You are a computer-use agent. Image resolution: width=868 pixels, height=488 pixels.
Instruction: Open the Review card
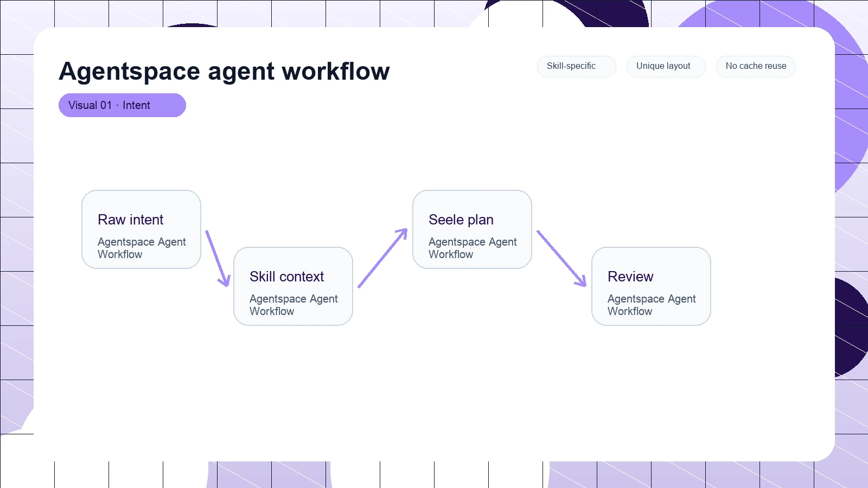(651, 286)
